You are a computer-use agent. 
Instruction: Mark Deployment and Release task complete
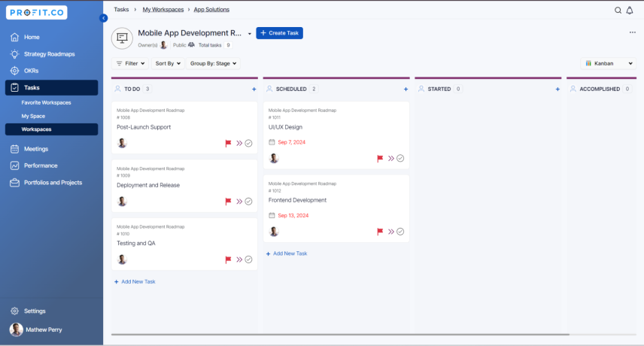point(248,202)
